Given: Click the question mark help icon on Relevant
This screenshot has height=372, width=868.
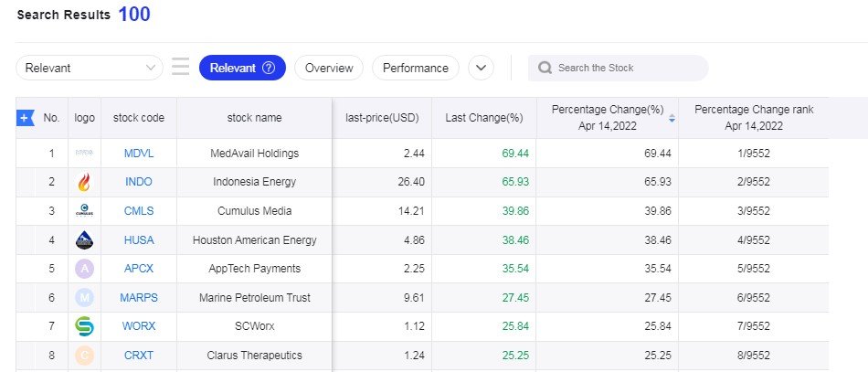Looking at the screenshot, I should [x=269, y=68].
